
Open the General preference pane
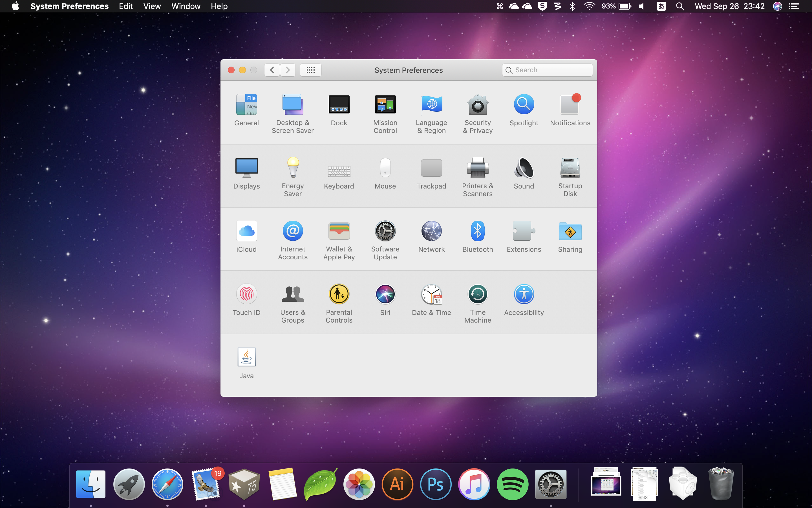[246, 110]
